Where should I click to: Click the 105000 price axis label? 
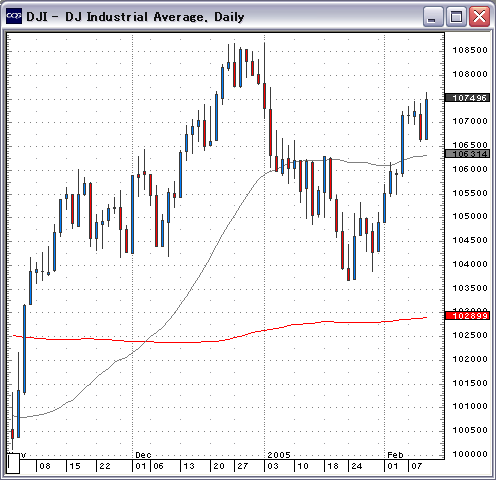pyautogui.click(x=470, y=216)
